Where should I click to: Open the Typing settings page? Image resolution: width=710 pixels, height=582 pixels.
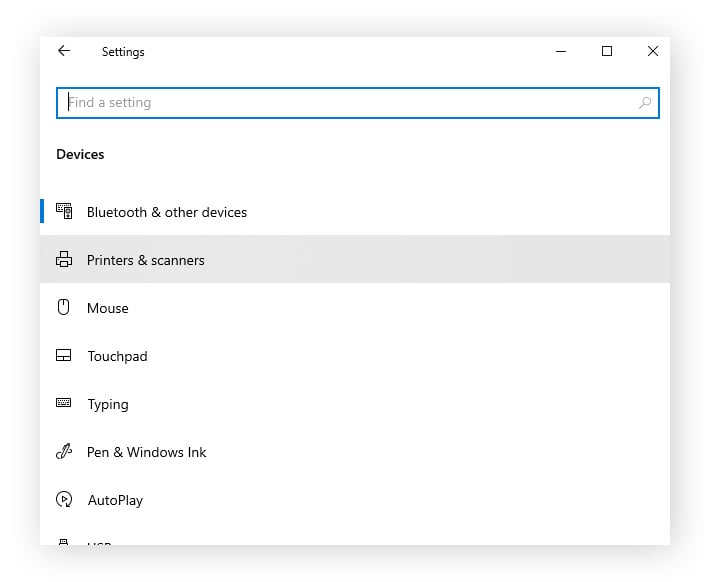[x=107, y=404]
